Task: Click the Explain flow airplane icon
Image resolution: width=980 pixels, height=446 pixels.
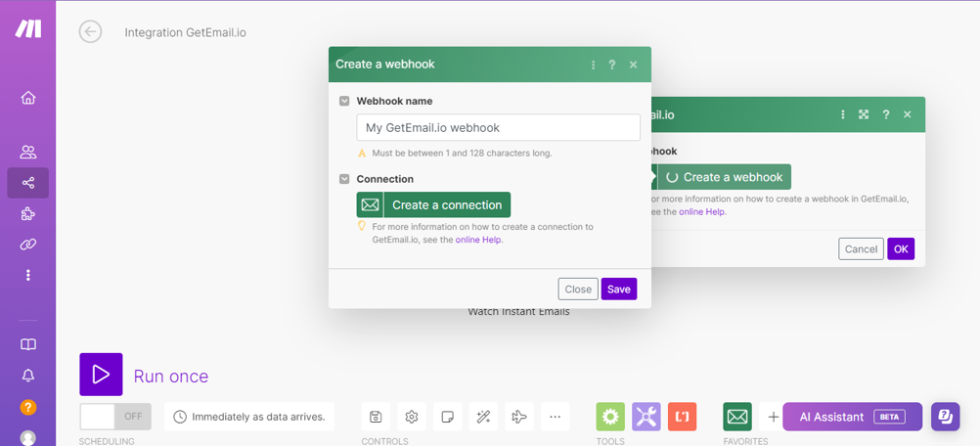Action: tap(519, 417)
